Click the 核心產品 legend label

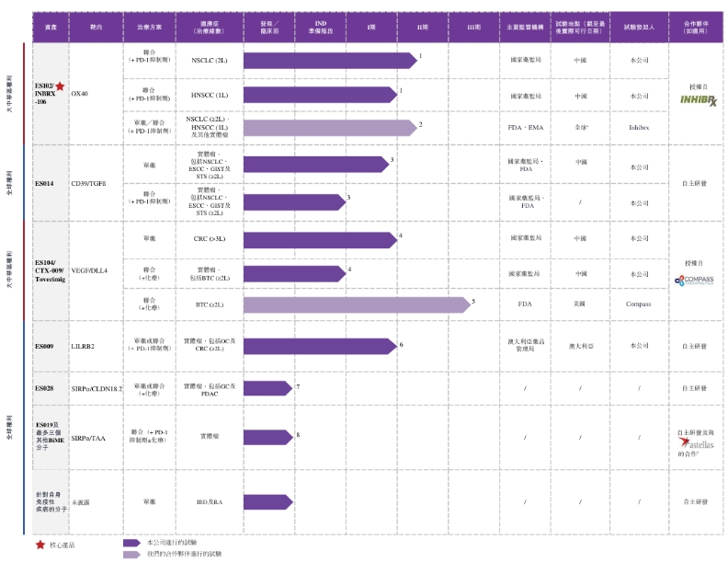pos(62,545)
